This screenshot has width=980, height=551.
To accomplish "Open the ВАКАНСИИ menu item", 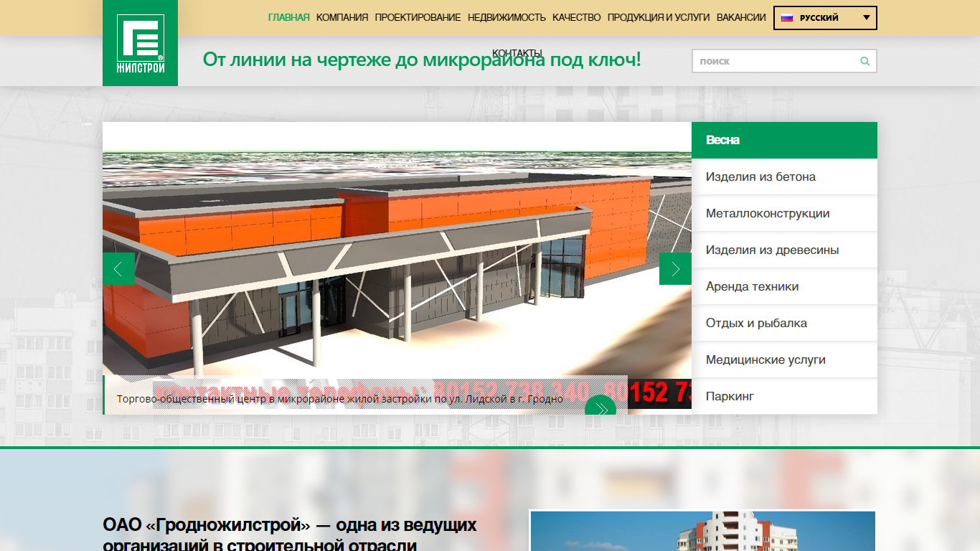I will pos(741,17).
